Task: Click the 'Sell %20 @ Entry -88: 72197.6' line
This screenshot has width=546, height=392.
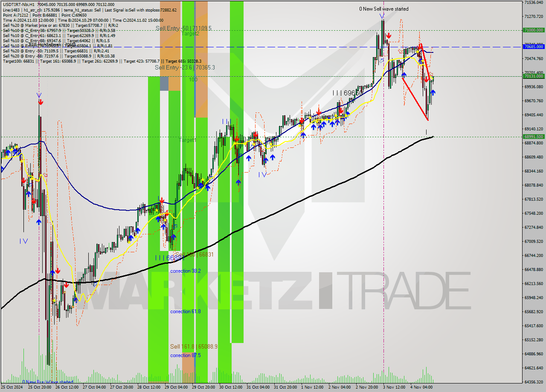Action: point(59,56)
